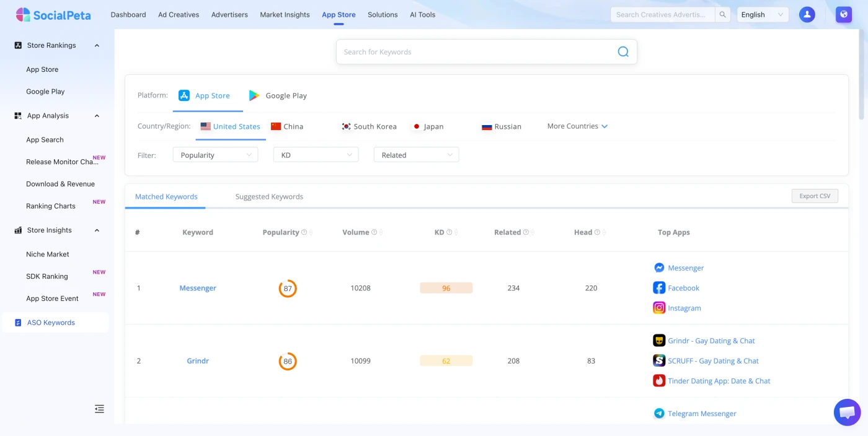Open the user profile avatar icon

pyautogui.click(x=807, y=15)
